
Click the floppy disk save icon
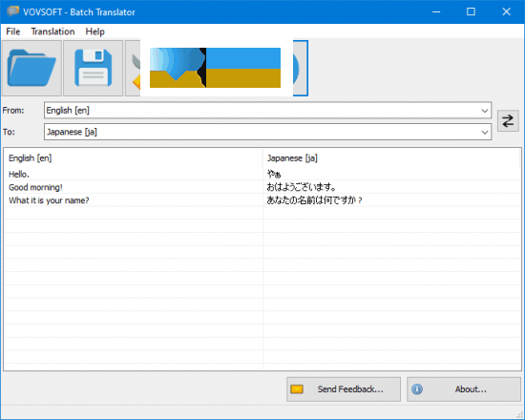[94, 68]
